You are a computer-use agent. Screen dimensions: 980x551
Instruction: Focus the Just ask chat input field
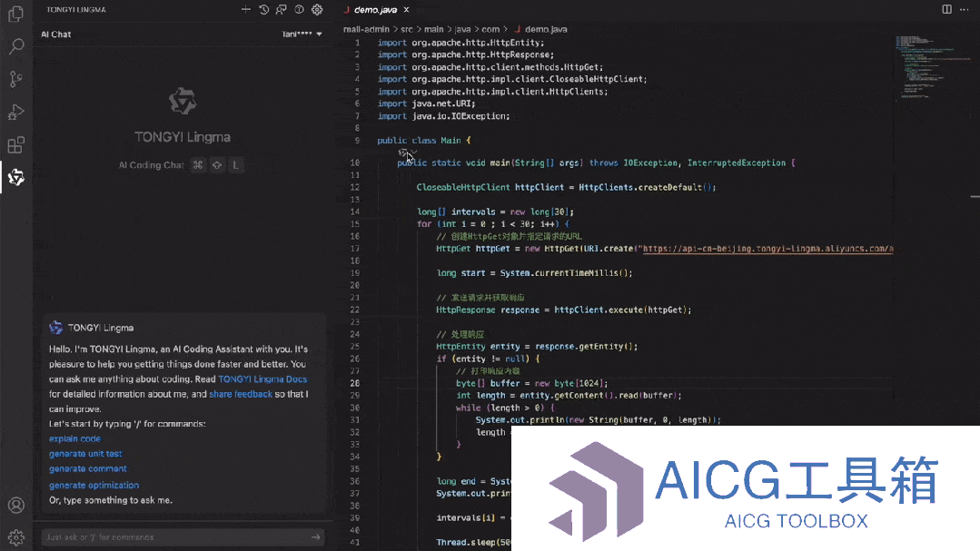[183, 537]
